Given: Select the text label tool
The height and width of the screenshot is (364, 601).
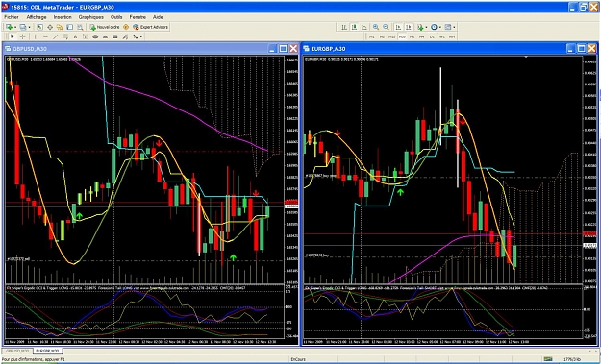Looking at the screenshot, I should [85, 36].
